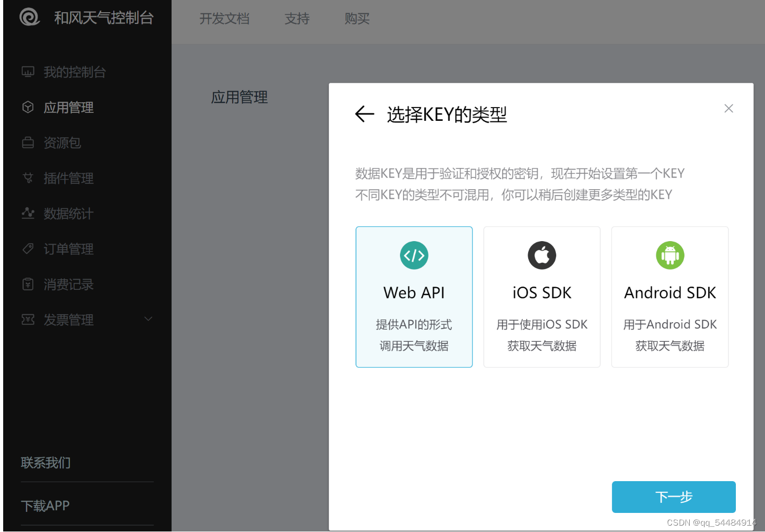Click the iOS SDK apple icon
The height and width of the screenshot is (532, 765).
[542, 255]
